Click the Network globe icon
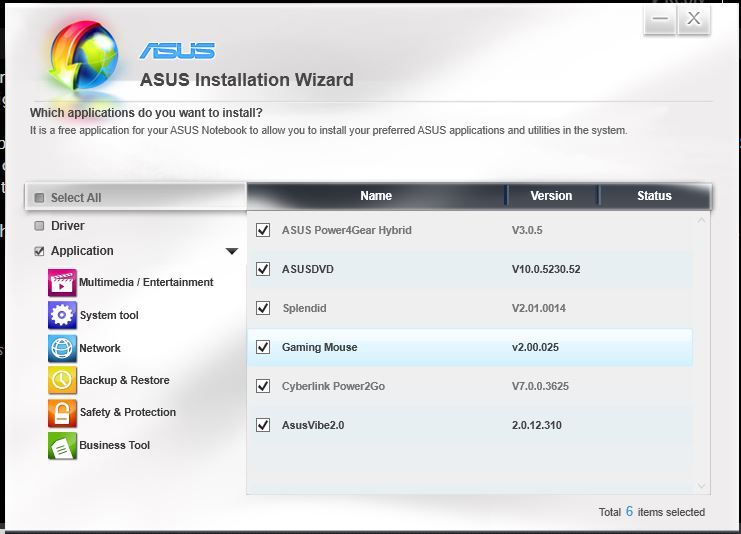 62,348
